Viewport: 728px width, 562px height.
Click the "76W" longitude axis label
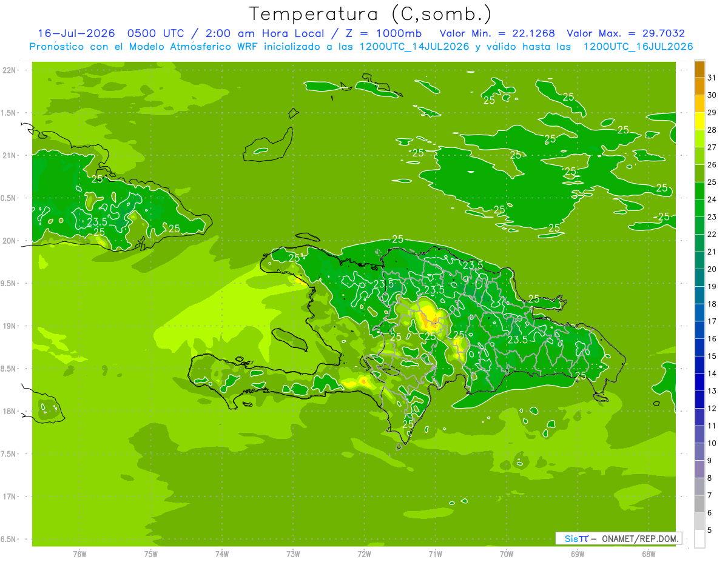point(79,554)
